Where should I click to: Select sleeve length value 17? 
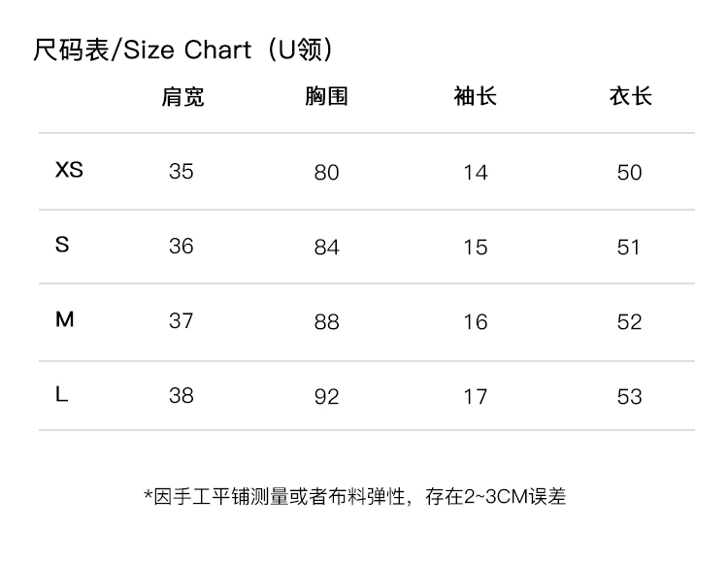[475, 397]
